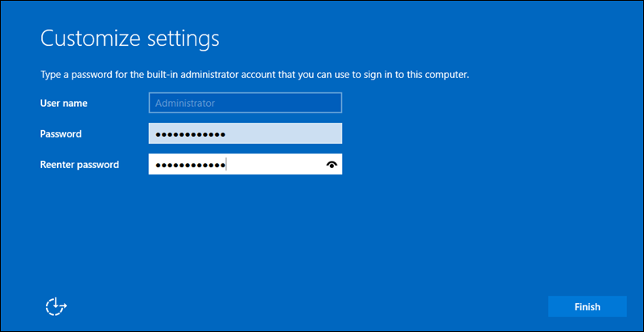Click into the Password field
644x332 pixels.
click(x=246, y=134)
